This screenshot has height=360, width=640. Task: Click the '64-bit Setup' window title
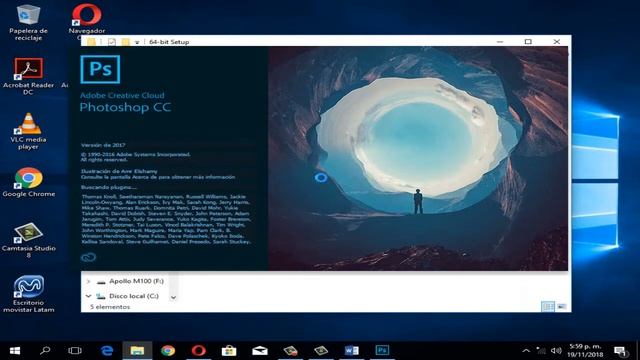tap(169, 42)
